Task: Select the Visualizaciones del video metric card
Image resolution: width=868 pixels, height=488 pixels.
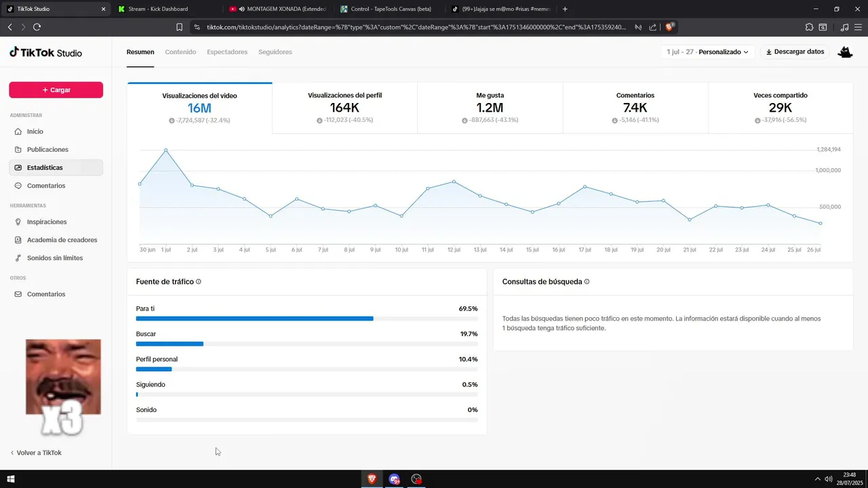Action: click(199, 108)
